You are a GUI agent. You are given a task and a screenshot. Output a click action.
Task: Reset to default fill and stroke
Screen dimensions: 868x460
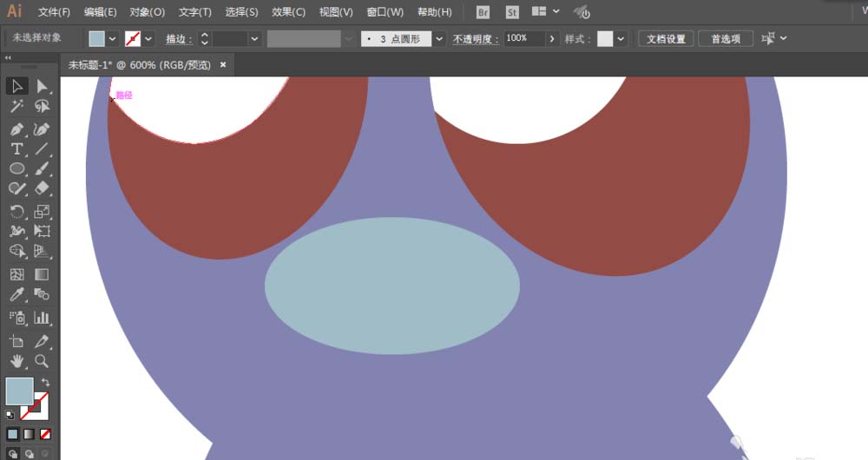(x=10, y=414)
